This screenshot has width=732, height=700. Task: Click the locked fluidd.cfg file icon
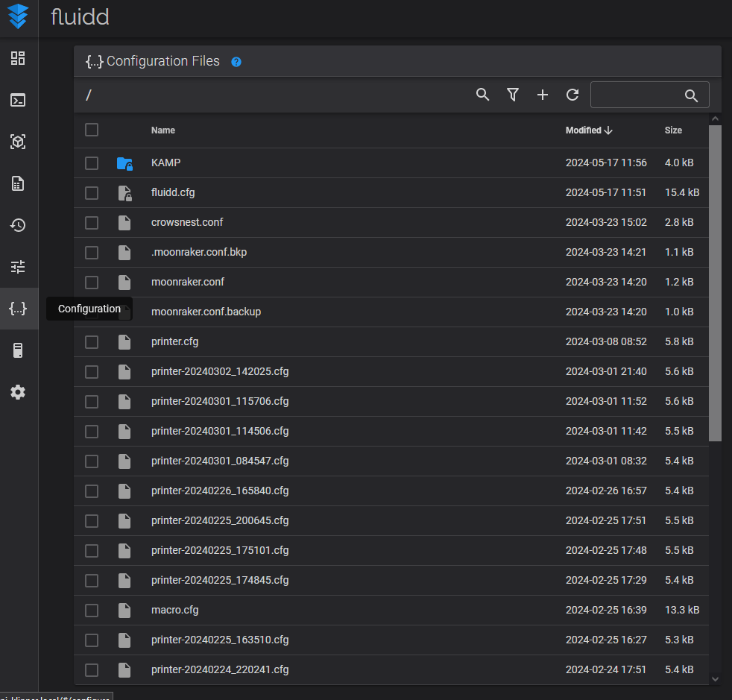point(124,193)
